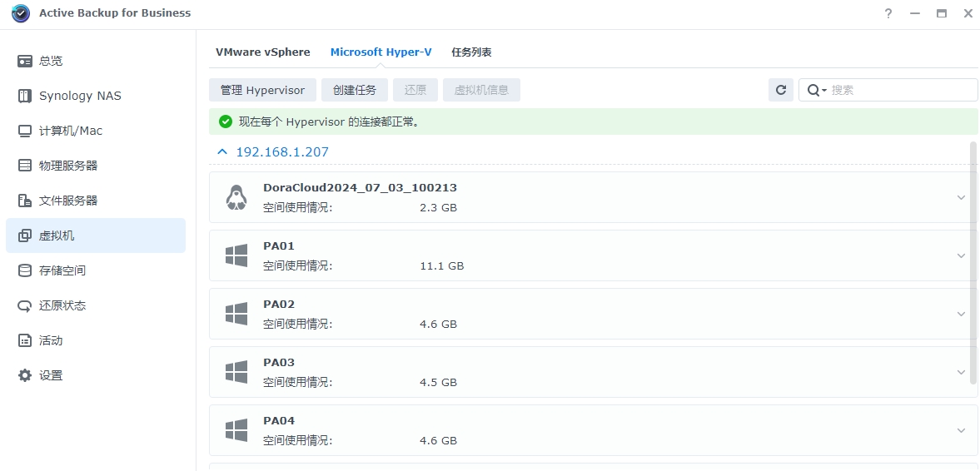Image resolution: width=980 pixels, height=471 pixels.
Task: Open the search filter dropdown arrow
Action: click(824, 90)
